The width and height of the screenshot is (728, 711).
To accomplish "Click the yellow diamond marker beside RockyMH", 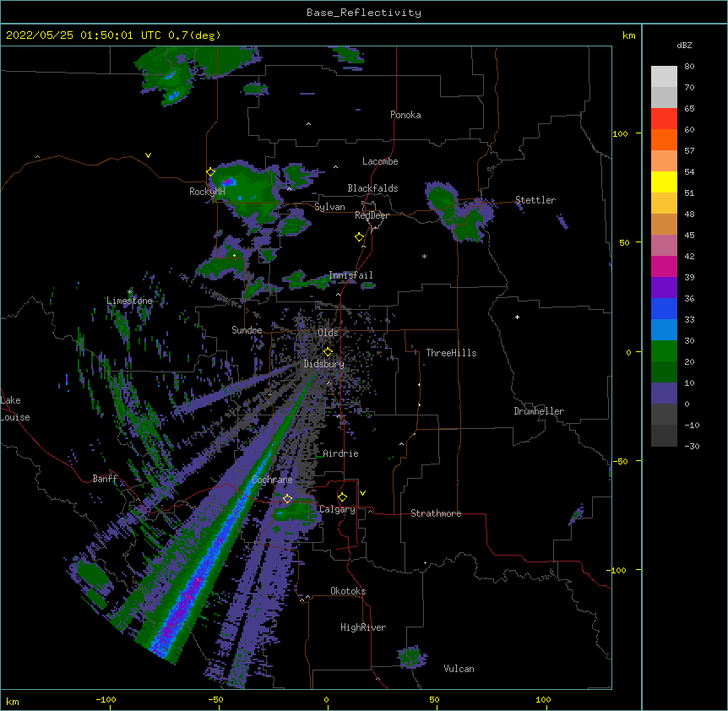I will [x=210, y=172].
